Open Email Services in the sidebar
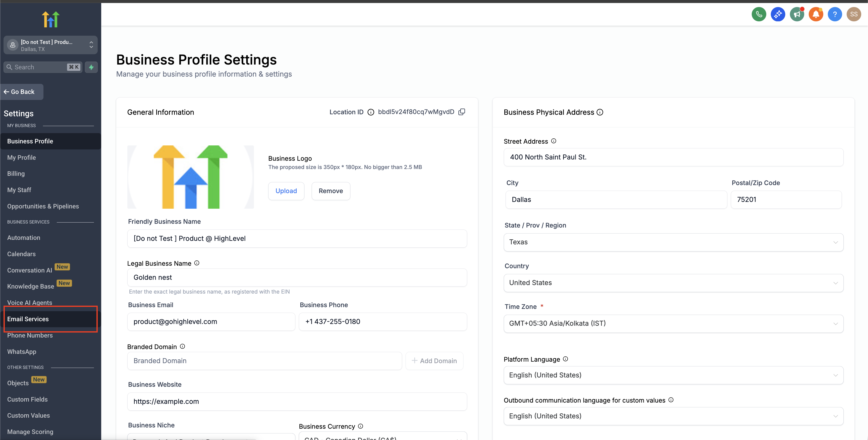This screenshot has width=868, height=440. click(28, 319)
